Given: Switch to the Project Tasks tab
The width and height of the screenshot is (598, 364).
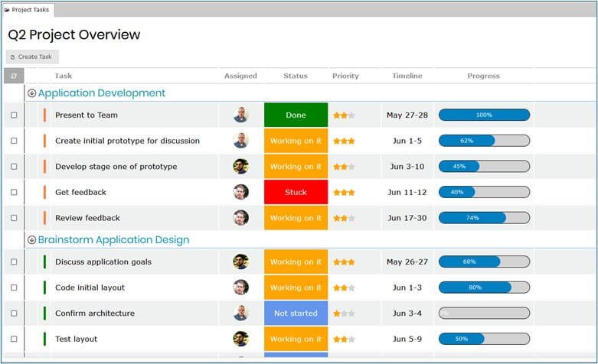Looking at the screenshot, I should pyautogui.click(x=28, y=10).
